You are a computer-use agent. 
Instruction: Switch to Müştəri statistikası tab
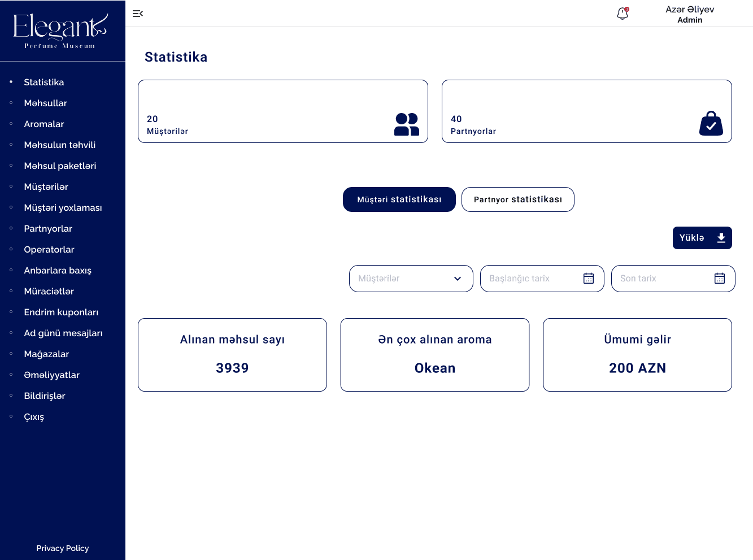[399, 199]
